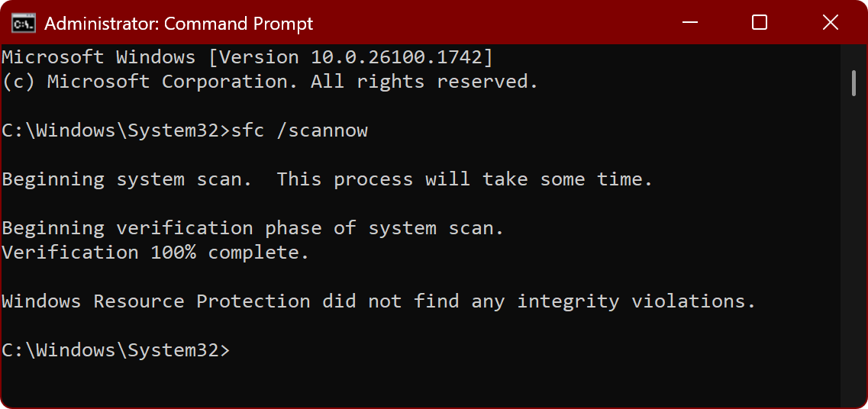868x409 pixels.
Task: Open the Command Prompt system menu icon
Action: 23,23
